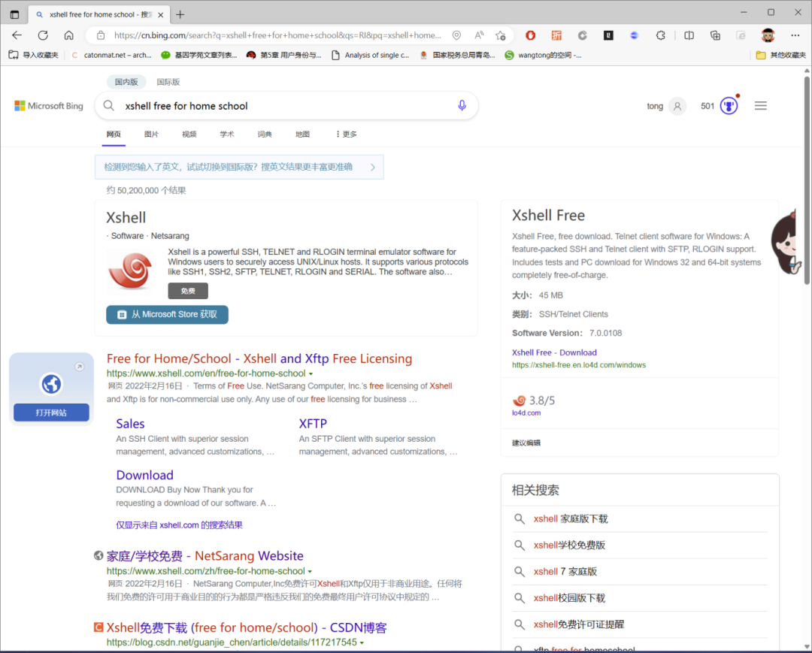Open the Extensions puzzle icon
This screenshot has width=812, height=653.
(x=661, y=35)
